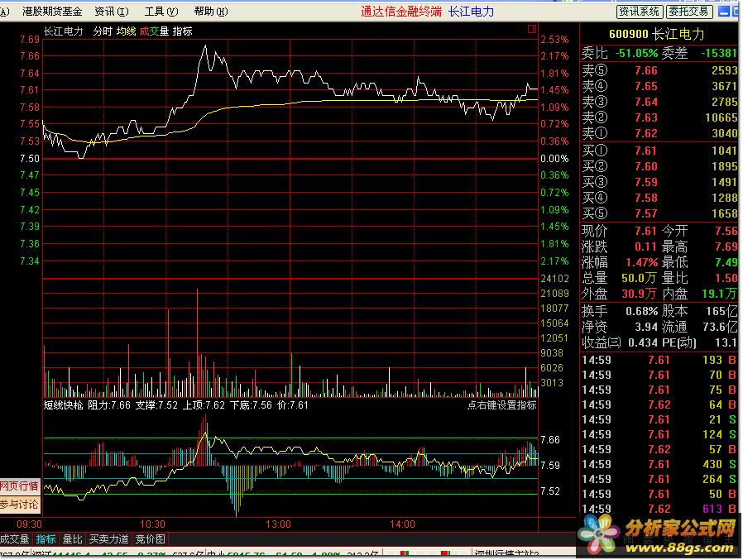Select the 14:59 trade with volume 124

tap(659, 434)
